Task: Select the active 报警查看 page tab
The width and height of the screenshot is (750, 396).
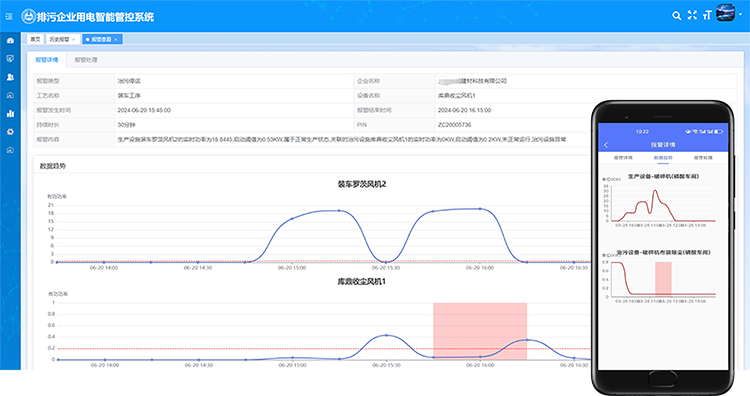Action: 101,39
